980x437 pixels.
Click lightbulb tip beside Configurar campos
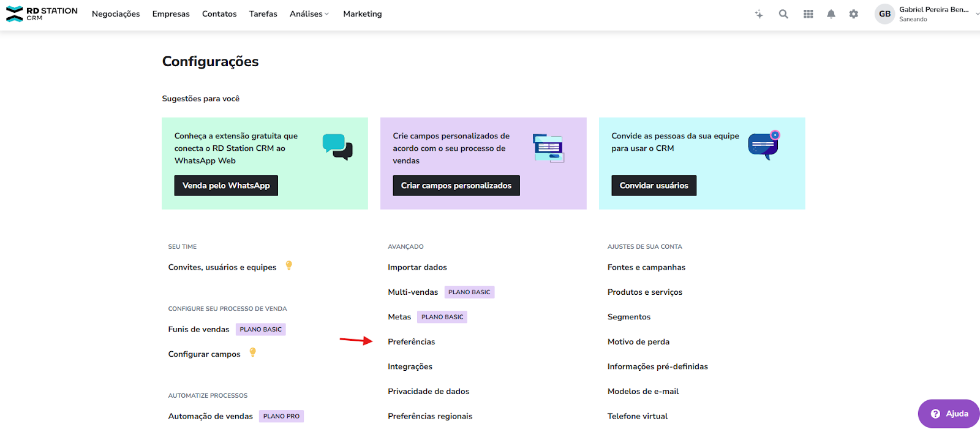click(252, 352)
